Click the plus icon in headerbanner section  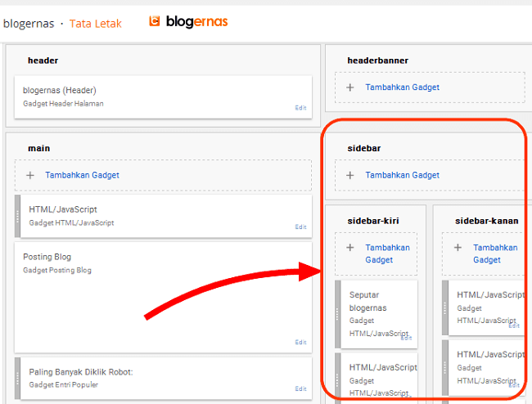pos(350,88)
